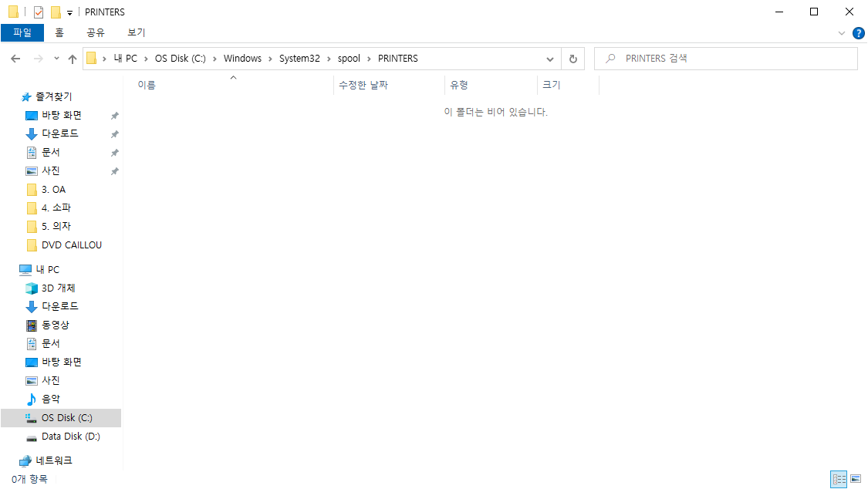Click the 문서 icon under 내 PC
The image size is (868, 489).
click(32, 343)
